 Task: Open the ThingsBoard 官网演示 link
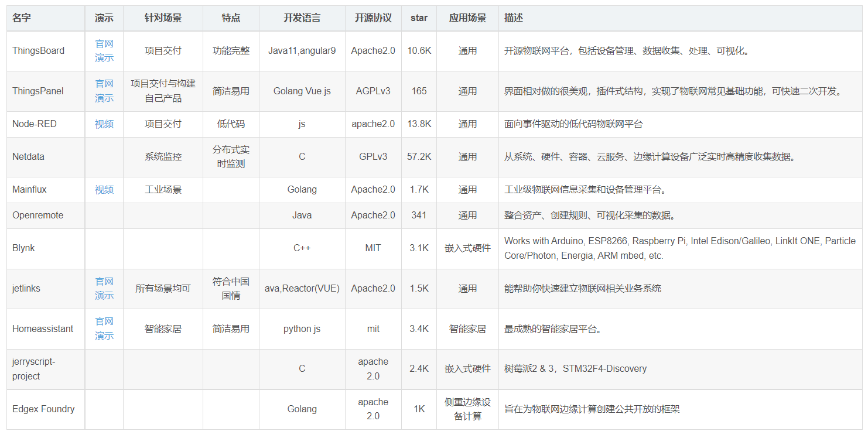pos(104,51)
